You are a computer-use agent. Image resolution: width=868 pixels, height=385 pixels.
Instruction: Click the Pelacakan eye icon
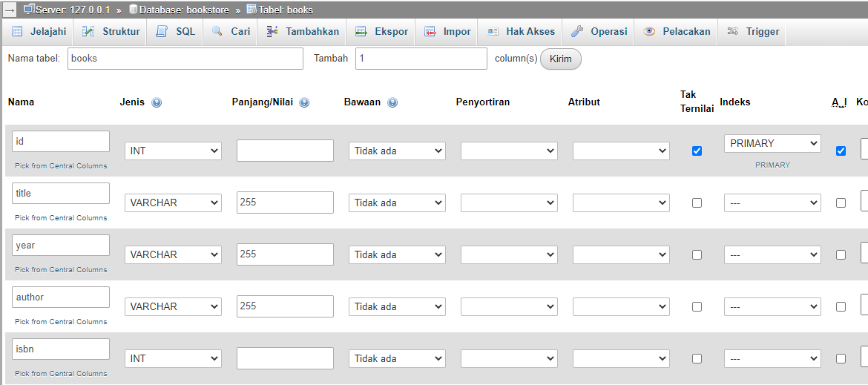(649, 32)
